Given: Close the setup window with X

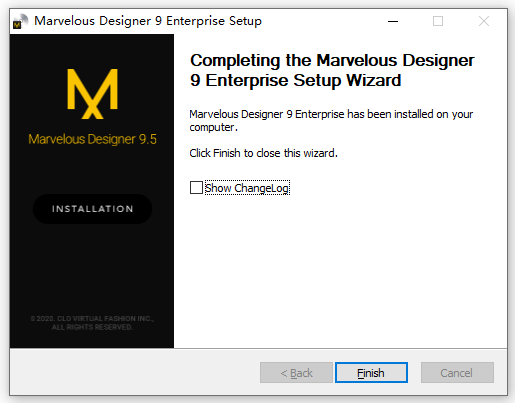Looking at the screenshot, I should tap(484, 21).
